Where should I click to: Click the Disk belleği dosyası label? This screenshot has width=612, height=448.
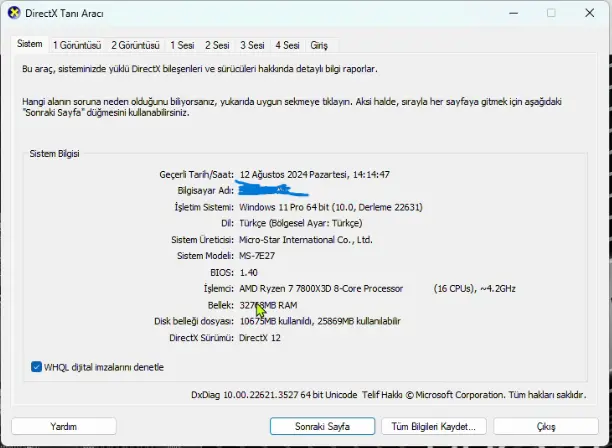pyautogui.click(x=194, y=321)
